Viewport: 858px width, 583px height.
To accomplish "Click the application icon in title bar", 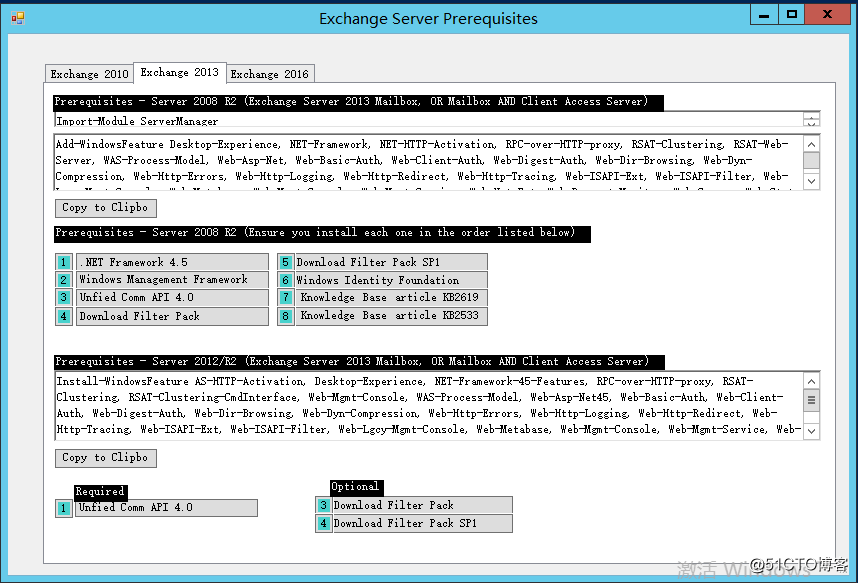I will pos(18,19).
